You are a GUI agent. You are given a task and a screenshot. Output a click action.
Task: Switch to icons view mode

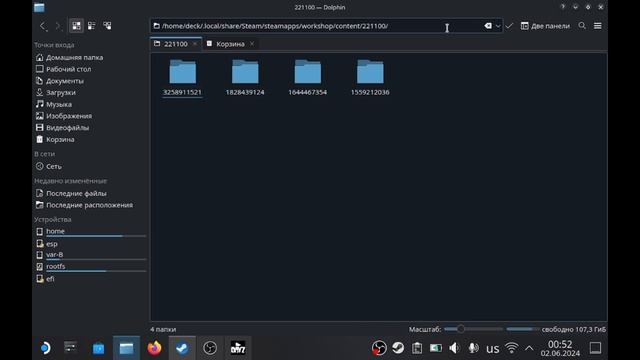pyautogui.click(x=76, y=26)
